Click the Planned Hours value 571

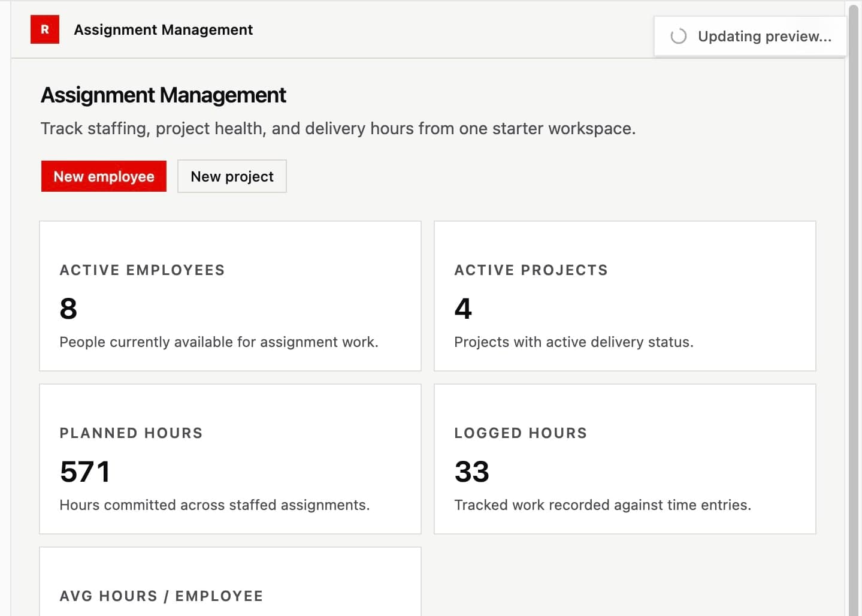click(85, 472)
